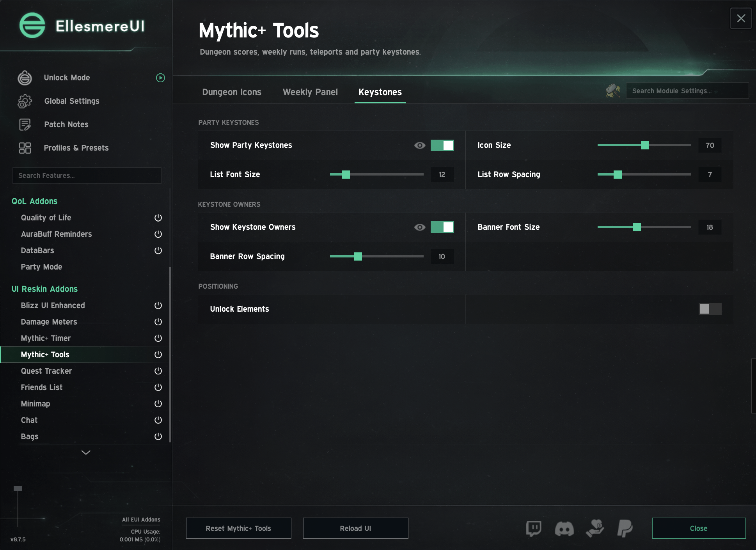Disable the Show Keystone Owners switch
Viewport: 756px width, 550px height.
pos(442,227)
